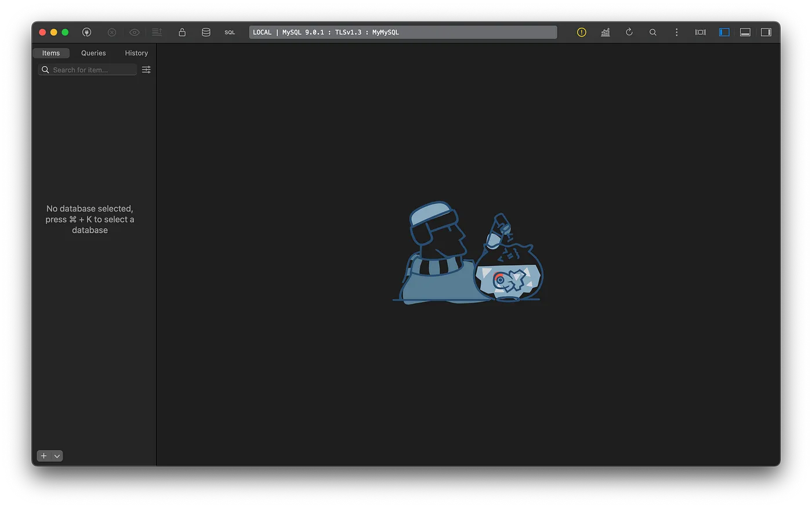812x508 pixels.
Task: Switch to the History tab
Action: pos(136,53)
